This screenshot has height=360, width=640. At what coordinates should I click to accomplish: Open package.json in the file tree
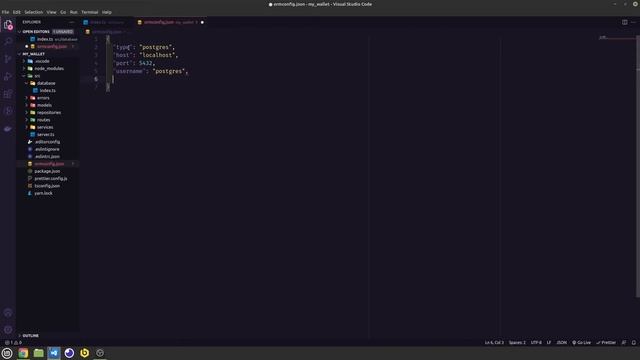click(x=47, y=171)
